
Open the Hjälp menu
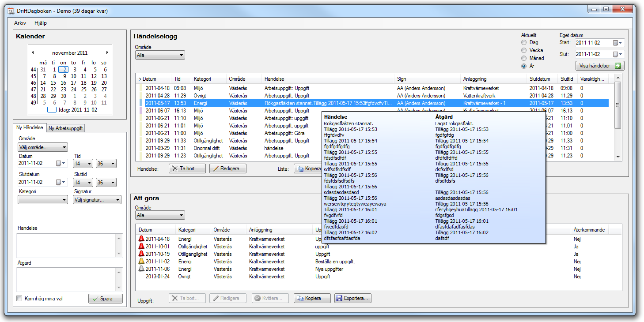pos(41,23)
